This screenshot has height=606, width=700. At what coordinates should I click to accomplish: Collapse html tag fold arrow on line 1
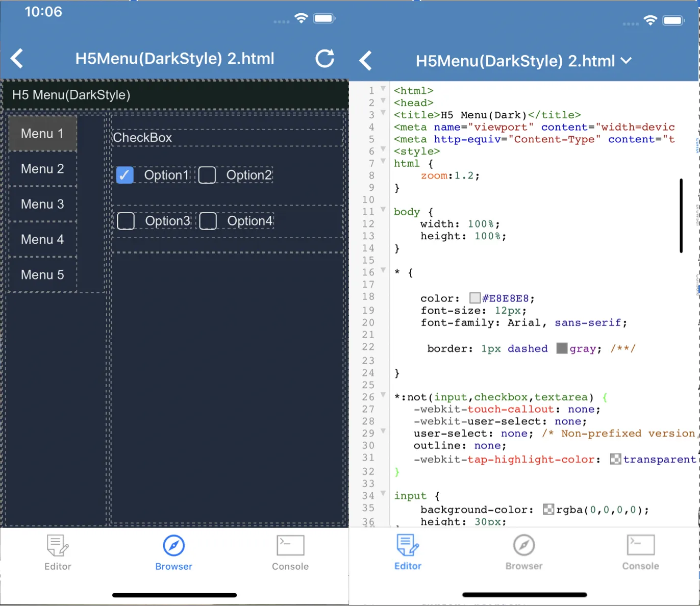[383, 89]
